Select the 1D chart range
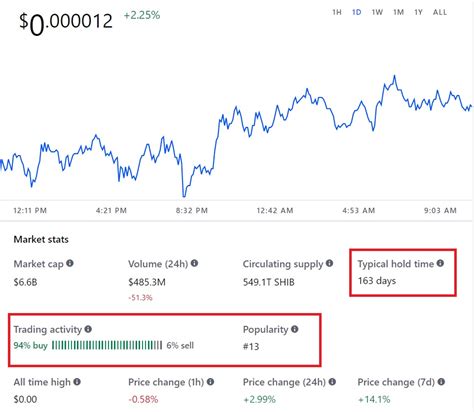The image size is (474, 412). tap(357, 12)
